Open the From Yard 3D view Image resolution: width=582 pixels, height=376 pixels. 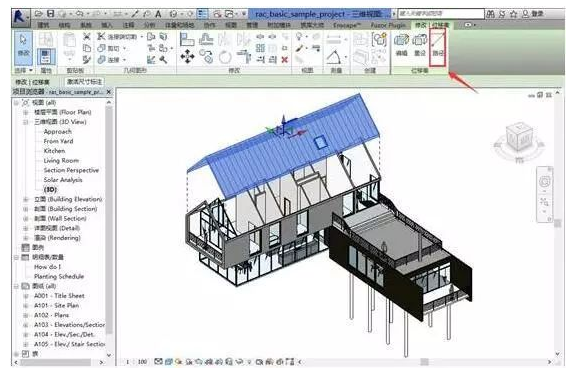tap(58, 141)
